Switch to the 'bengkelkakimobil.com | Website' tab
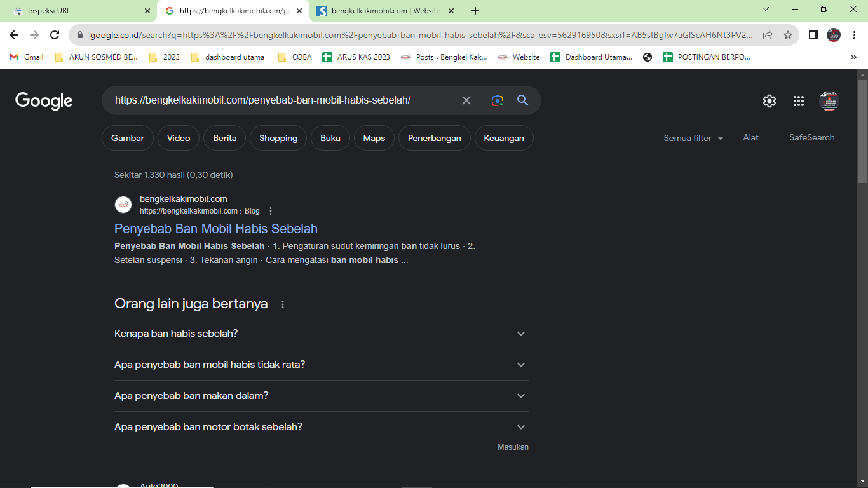This screenshot has height=488, width=868. click(x=385, y=11)
